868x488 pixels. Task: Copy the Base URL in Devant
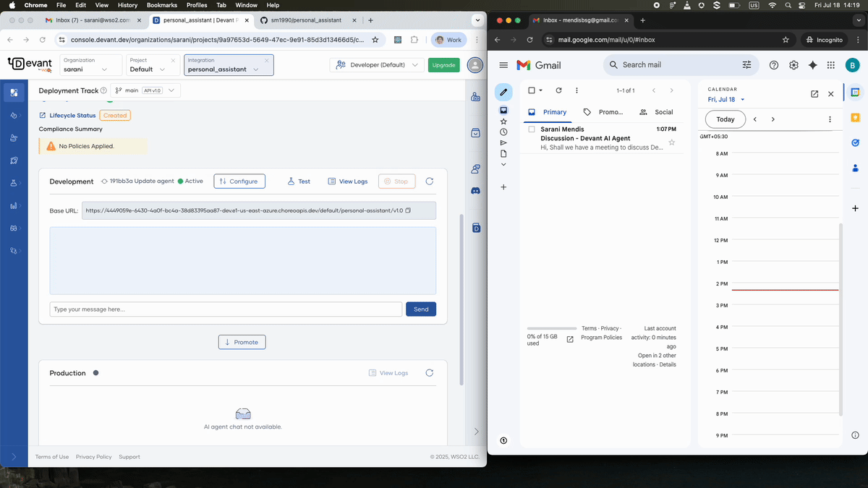(408, 210)
